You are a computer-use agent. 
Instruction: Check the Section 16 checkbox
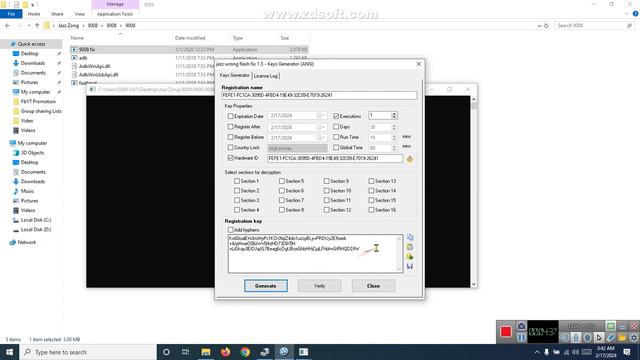pyautogui.click(x=371, y=210)
